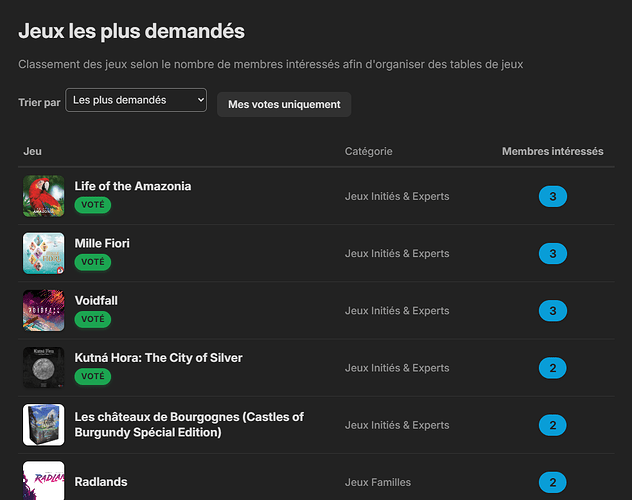Click category text in Voidfall row
Image resolution: width=632 pixels, height=500 pixels.
[x=397, y=311]
